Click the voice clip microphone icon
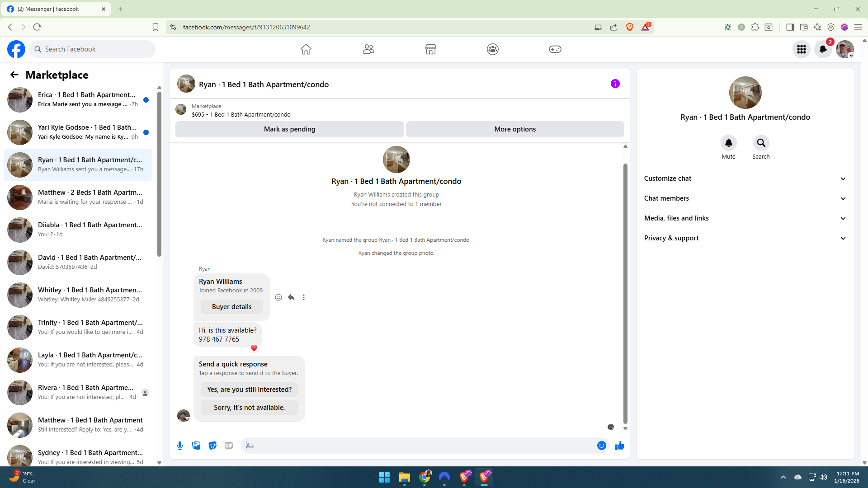This screenshot has width=868, height=488. tap(180, 446)
